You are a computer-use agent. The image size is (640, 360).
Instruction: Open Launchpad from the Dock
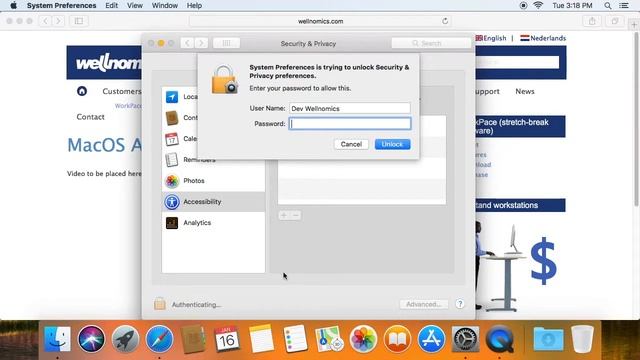pos(125,339)
